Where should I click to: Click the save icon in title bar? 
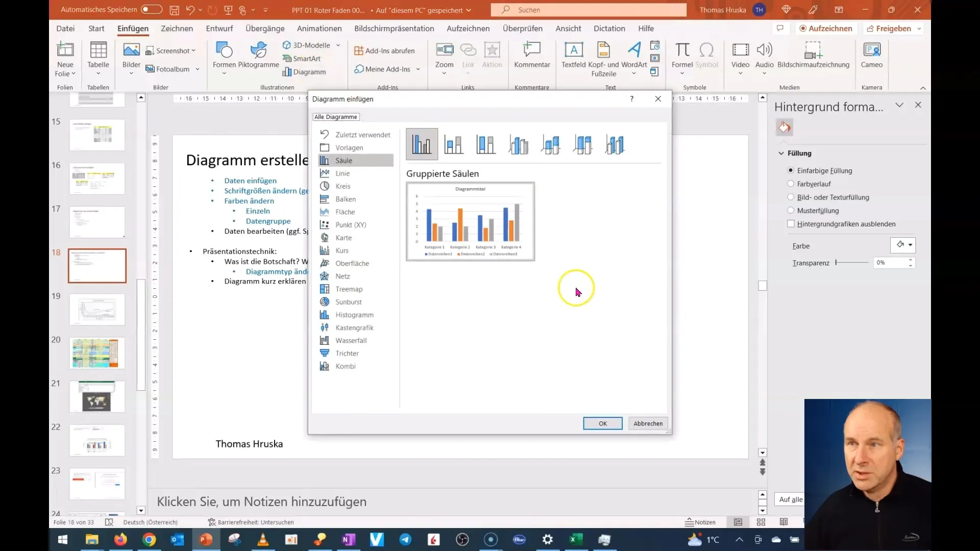(x=174, y=10)
